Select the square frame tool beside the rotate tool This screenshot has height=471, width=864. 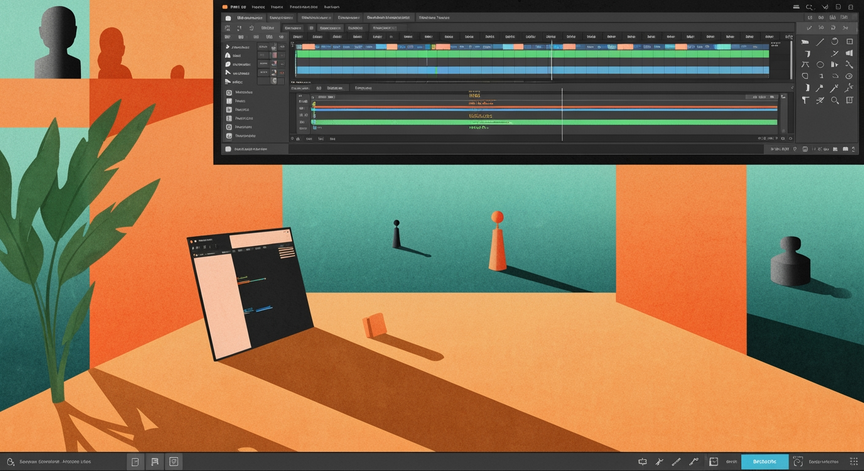(x=850, y=41)
